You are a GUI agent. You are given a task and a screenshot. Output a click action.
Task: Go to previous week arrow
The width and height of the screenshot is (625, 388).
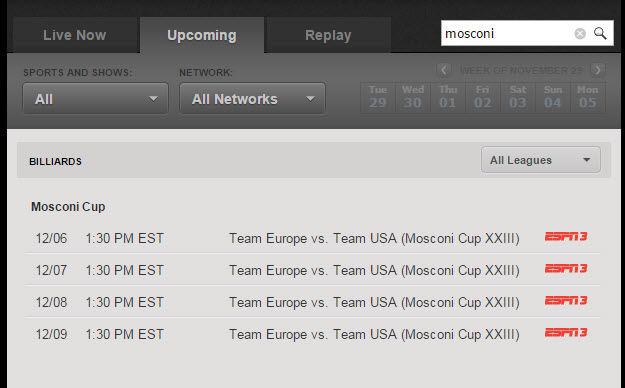pyautogui.click(x=444, y=70)
